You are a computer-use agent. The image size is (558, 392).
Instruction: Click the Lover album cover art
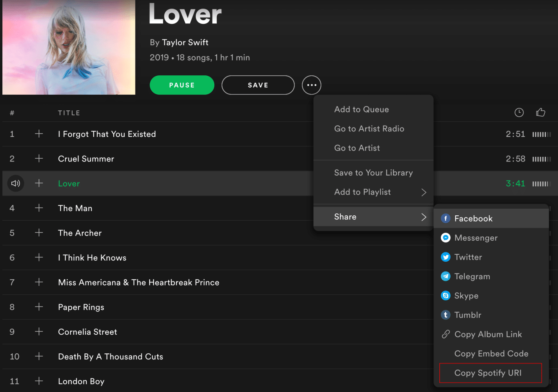click(x=69, y=47)
